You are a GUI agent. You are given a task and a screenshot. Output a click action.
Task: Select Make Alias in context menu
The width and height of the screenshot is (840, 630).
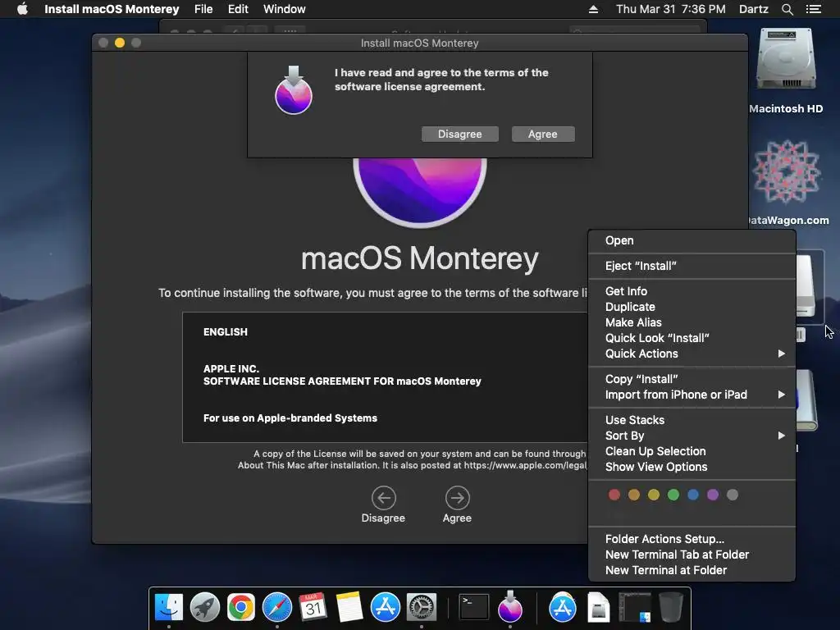(x=692, y=322)
